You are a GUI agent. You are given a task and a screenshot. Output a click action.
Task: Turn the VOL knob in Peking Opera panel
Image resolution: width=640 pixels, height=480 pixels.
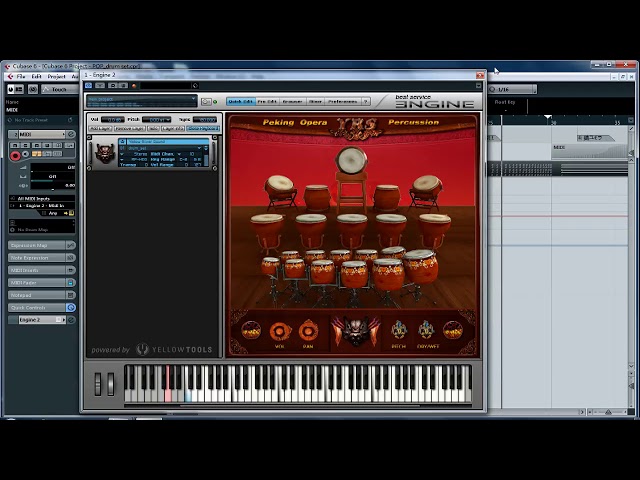280,331
